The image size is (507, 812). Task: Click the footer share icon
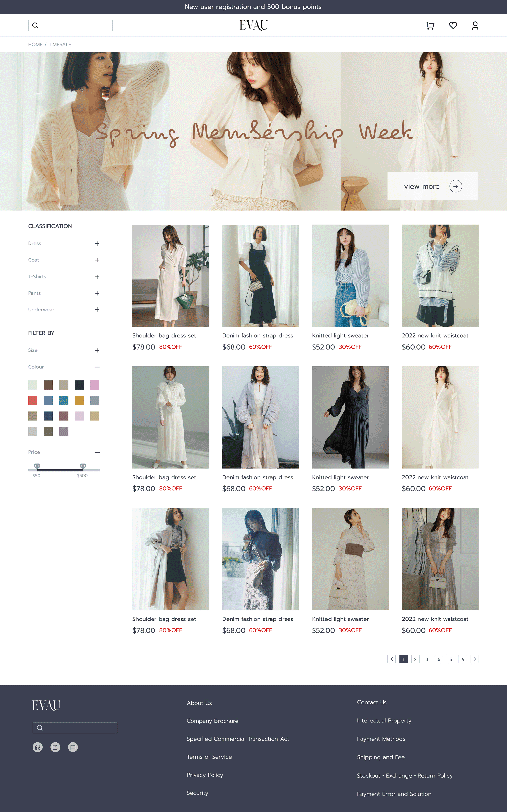coord(55,747)
